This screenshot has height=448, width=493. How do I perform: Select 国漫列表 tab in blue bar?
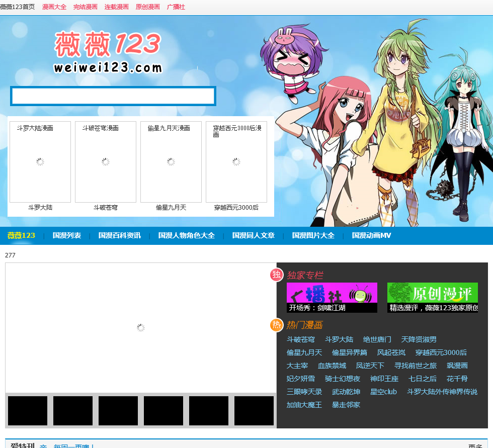click(66, 235)
